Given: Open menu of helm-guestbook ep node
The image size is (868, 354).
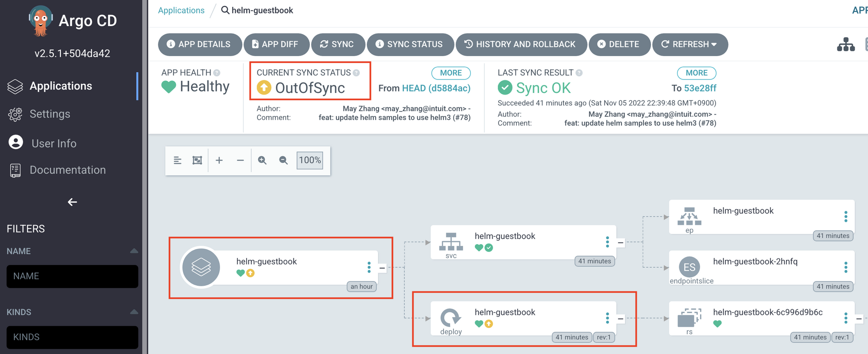Looking at the screenshot, I should tap(845, 216).
